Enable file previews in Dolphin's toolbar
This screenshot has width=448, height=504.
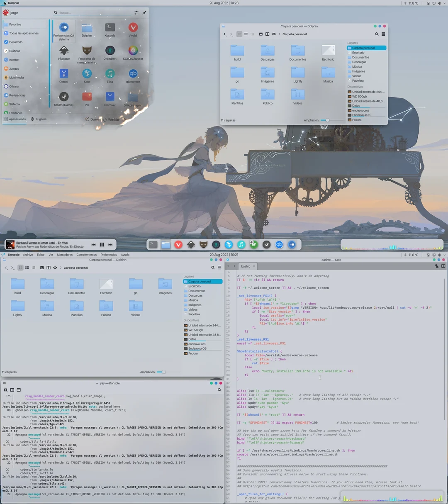[x=261, y=34]
